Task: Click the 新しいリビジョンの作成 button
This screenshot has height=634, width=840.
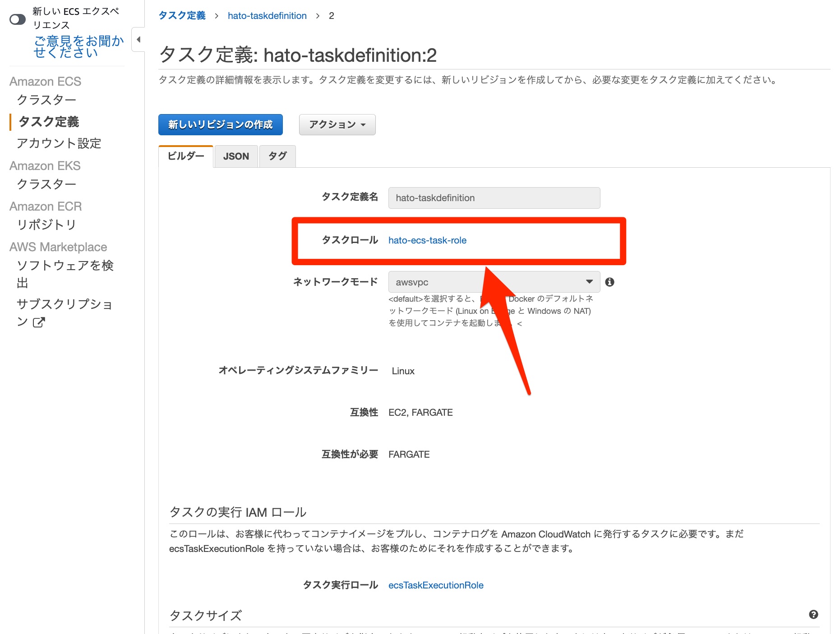Action: pos(220,124)
